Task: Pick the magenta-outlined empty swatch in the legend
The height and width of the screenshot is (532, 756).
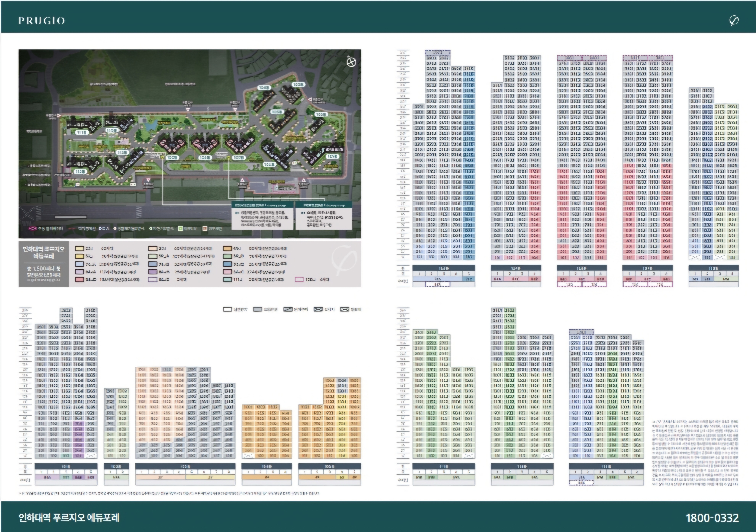Action: pos(299,280)
